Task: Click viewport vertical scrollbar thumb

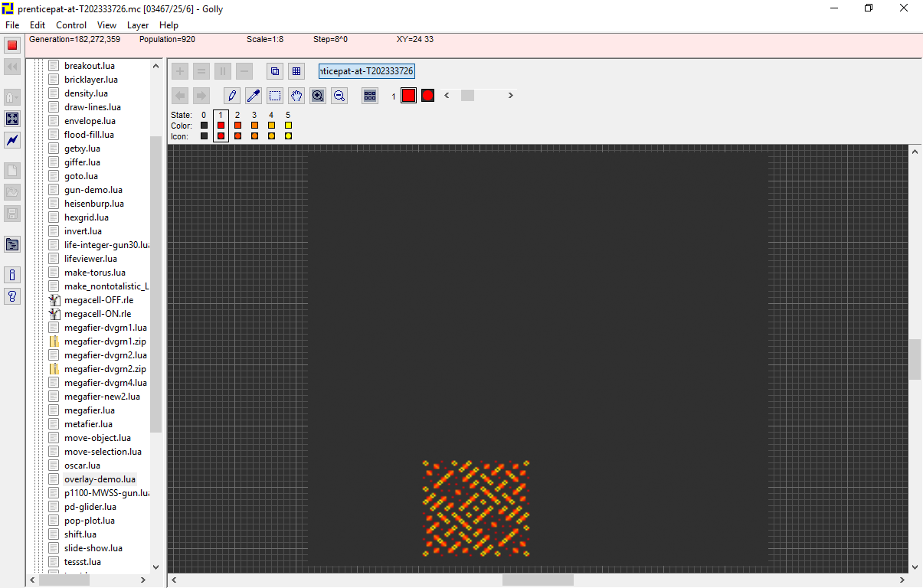Action: 915,359
